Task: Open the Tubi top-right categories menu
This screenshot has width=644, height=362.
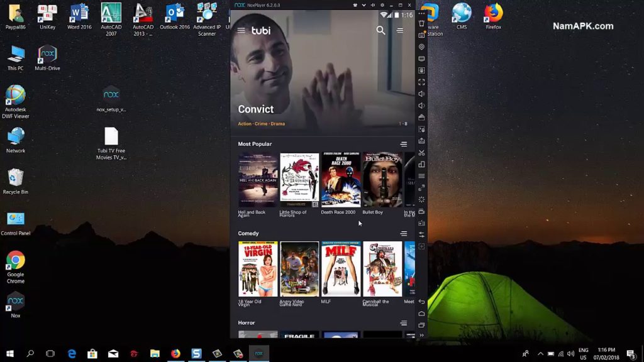Action: [x=400, y=30]
